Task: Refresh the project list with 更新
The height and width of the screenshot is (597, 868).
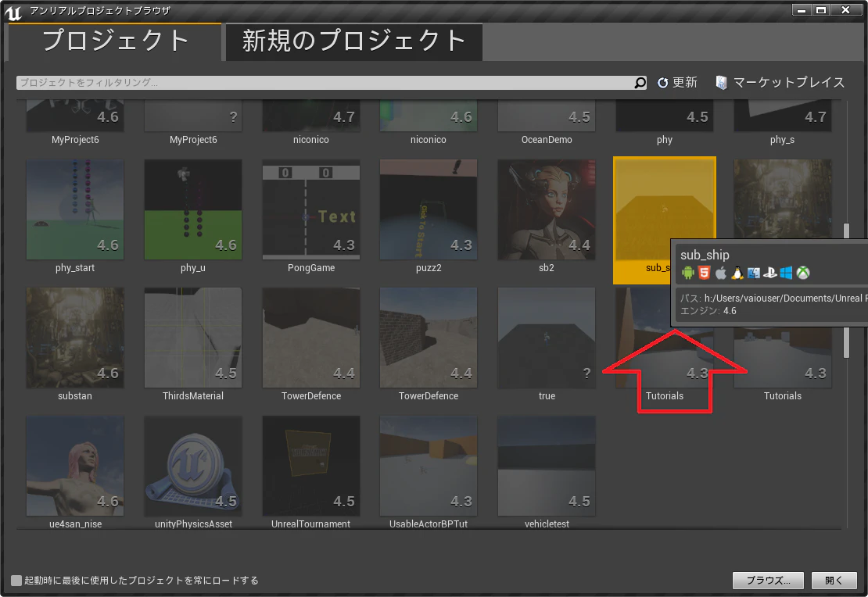Action: pyautogui.click(x=677, y=83)
